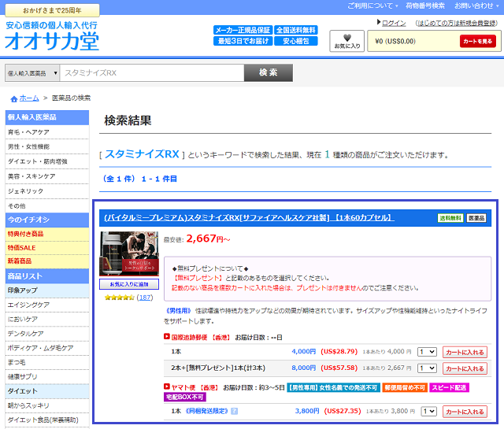504x429 pixels.
Task: Click 女性名義での発送不可 teal tag
Action: pyautogui.click(x=333, y=387)
